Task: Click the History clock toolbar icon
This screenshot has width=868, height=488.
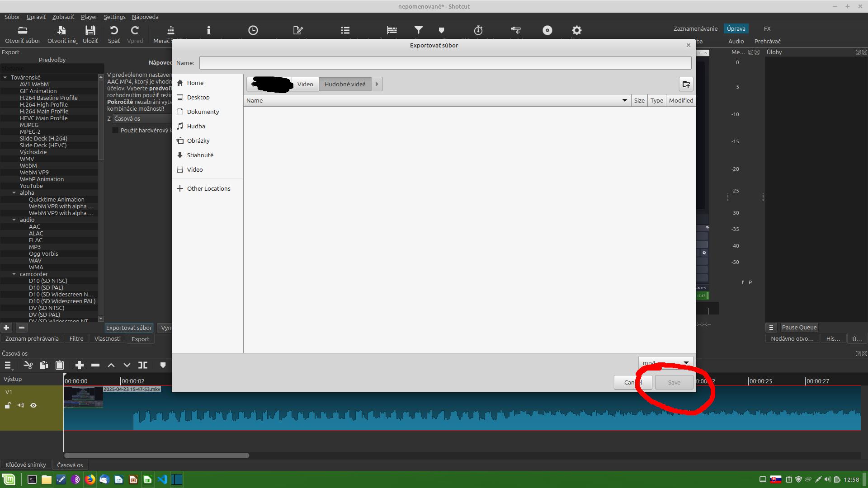Action: click(253, 30)
